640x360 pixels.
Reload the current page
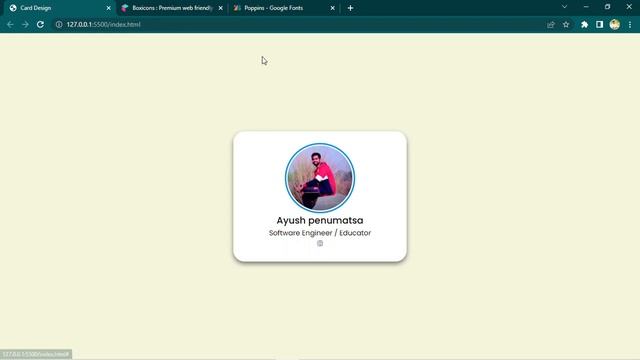(40, 24)
